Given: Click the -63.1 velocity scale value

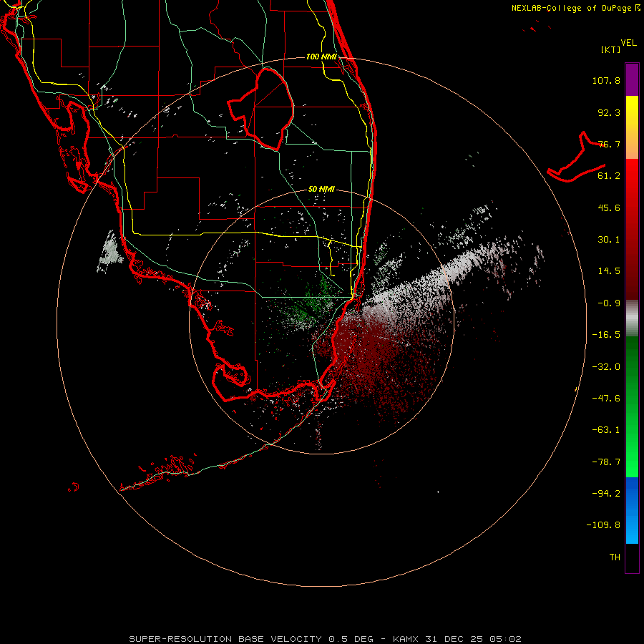Looking at the screenshot, I should click(606, 430).
